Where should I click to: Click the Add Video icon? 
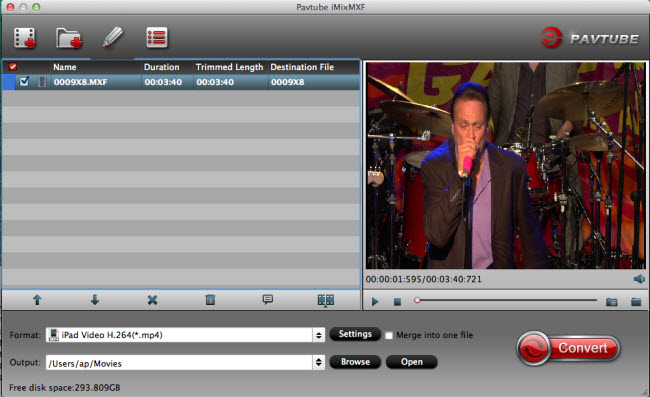(x=25, y=38)
